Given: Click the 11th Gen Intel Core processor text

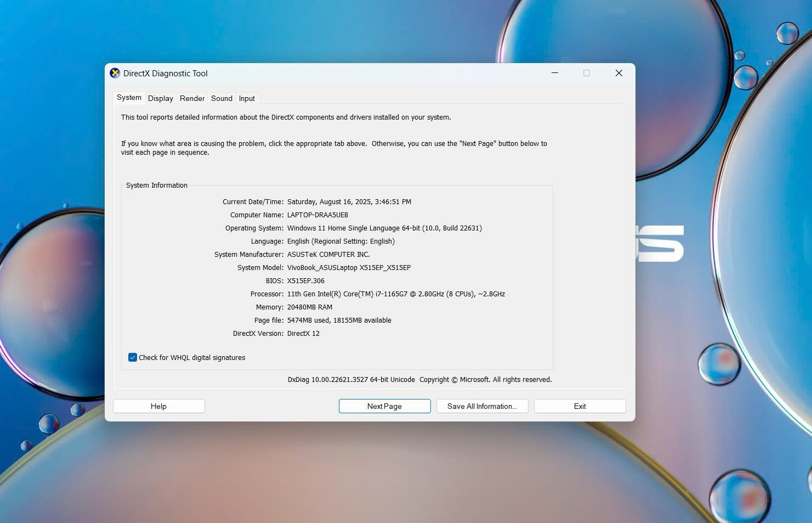Looking at the screenshot, I should (x=396, y=294).
